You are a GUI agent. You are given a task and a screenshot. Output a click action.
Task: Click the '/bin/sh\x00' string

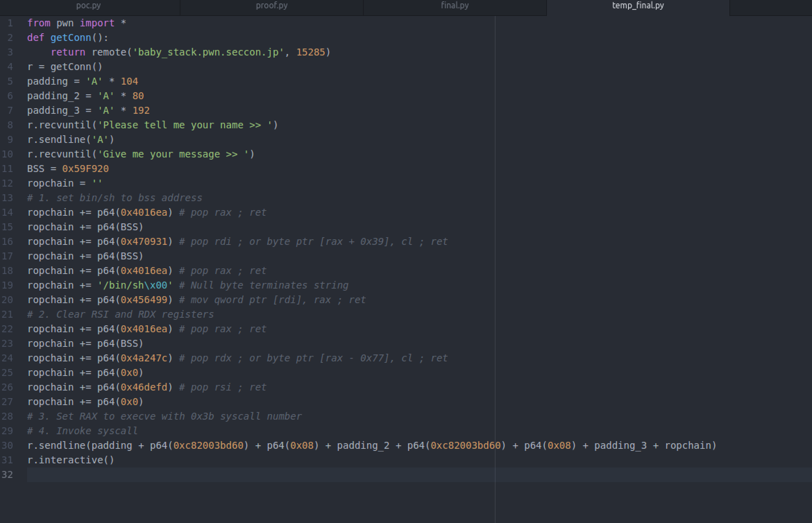(x=135, y=285)
